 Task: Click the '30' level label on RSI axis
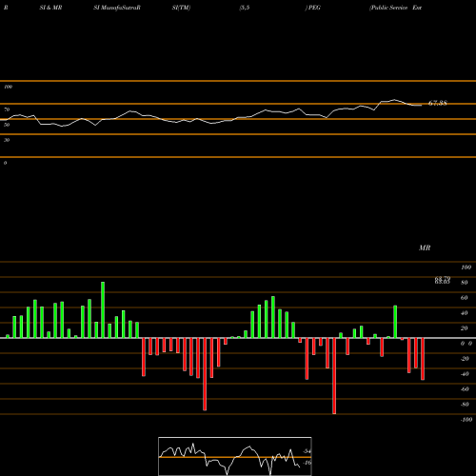point(7,140)
